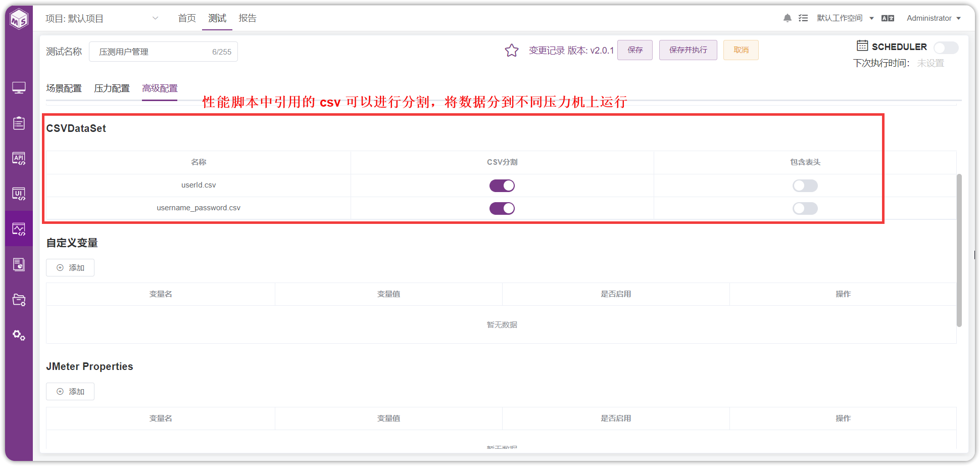
Task: Click the 未设置 next execution time
Action: click(x=930, y=63)
